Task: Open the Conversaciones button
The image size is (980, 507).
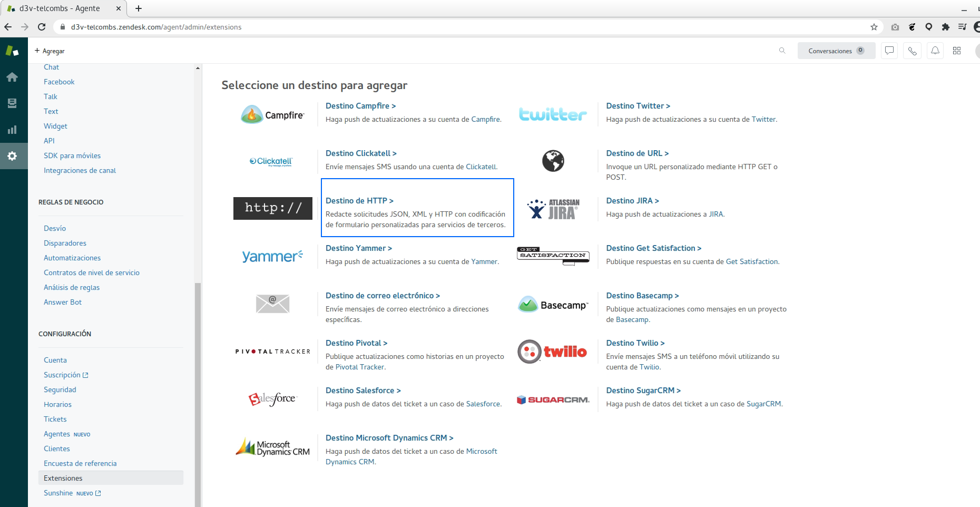Action: (836, 51)
